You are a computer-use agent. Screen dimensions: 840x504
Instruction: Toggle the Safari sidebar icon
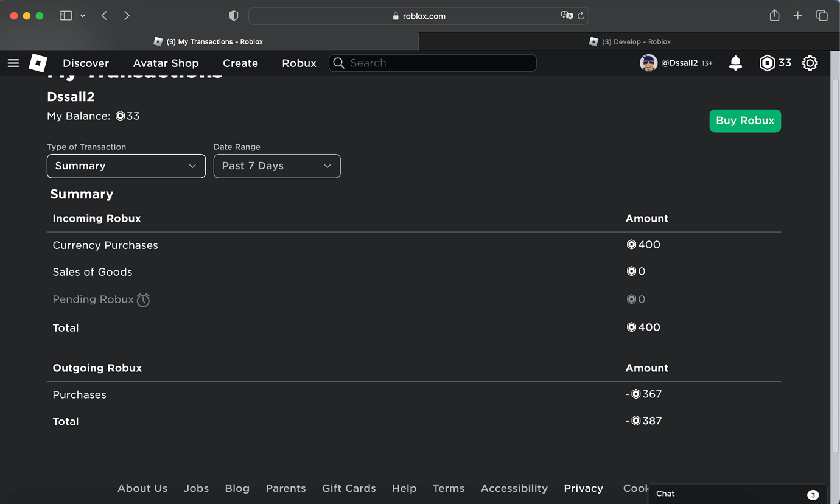click(x=66, y=16)
